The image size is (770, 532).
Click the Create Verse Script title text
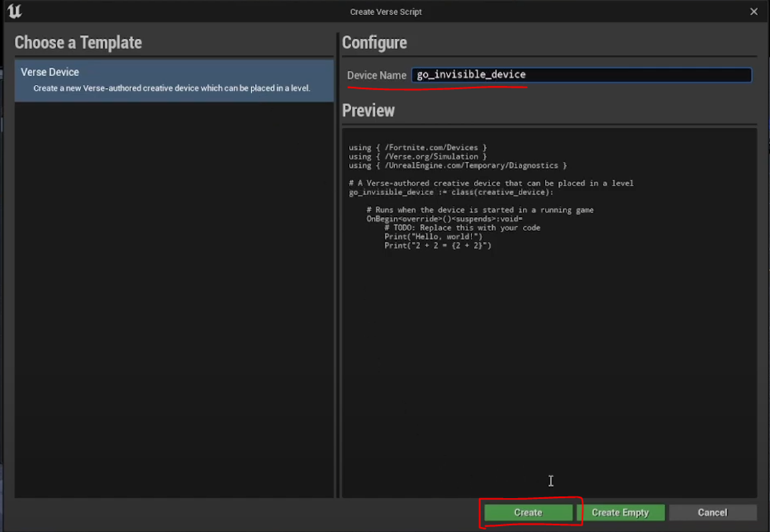coord(386,12)
